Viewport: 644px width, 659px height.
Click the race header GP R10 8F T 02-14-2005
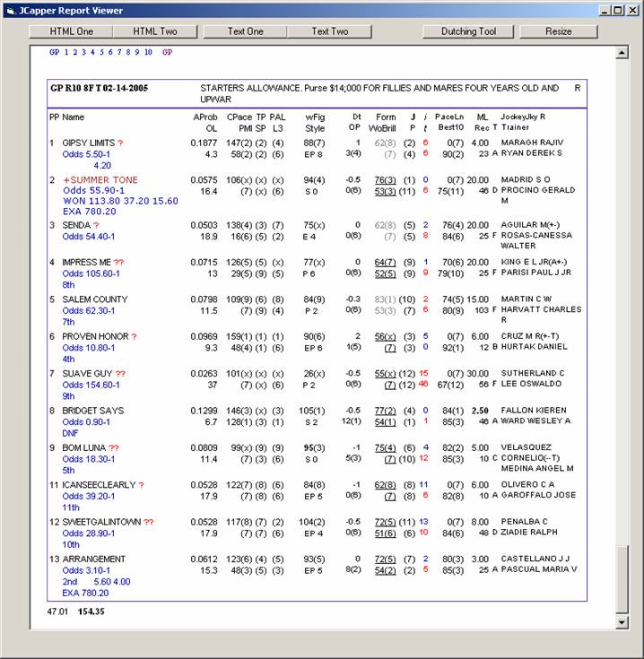pyautogui.click(x=100, y=88)
